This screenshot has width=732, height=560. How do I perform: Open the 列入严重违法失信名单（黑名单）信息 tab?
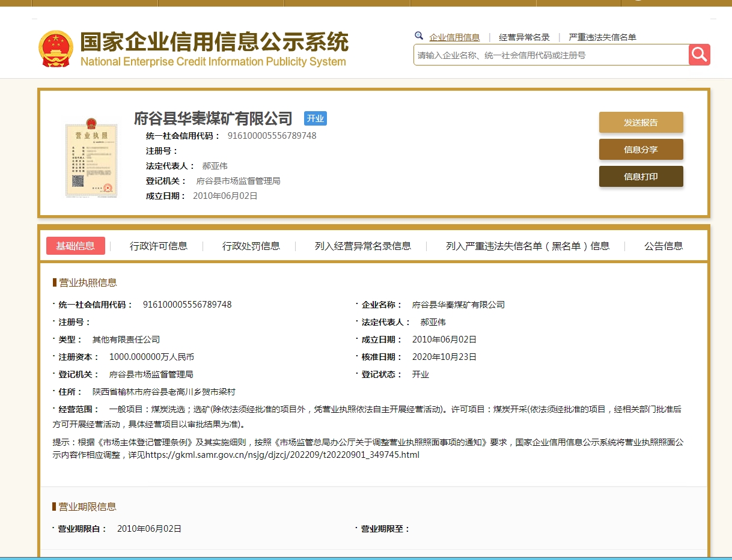point(528,246)
